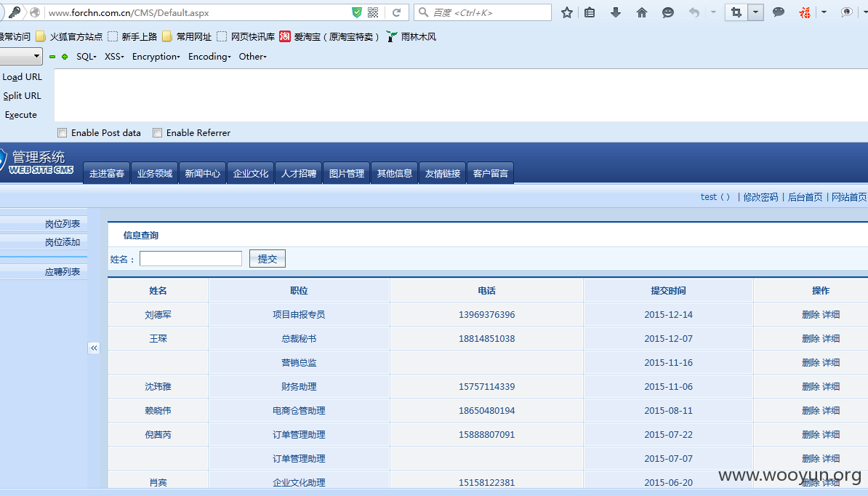Go to 后台首页 link
Image resolution: width=868 pixels, height=496 pixels.
click(805, 197)
